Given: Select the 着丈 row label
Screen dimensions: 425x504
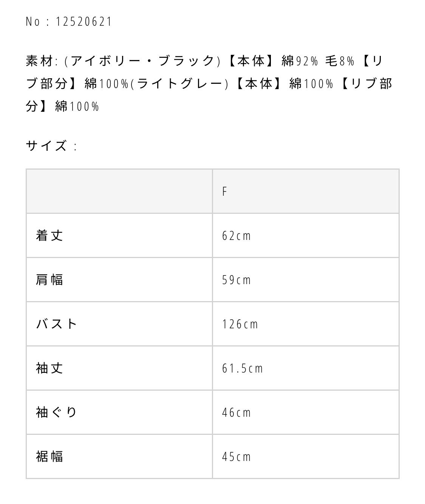Looking at the screenshot, I should tap(49, 236).
